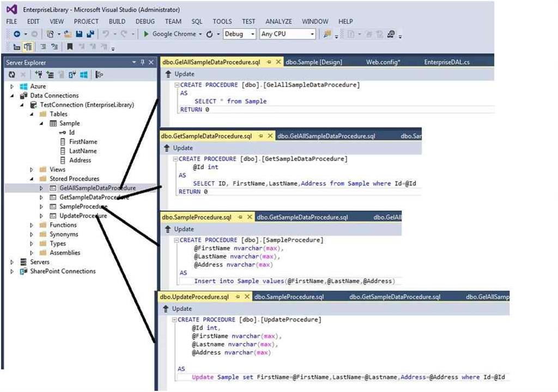Open the PROJECT menu
The height and width of the screenshot is (392, 558).
point(86,21)
